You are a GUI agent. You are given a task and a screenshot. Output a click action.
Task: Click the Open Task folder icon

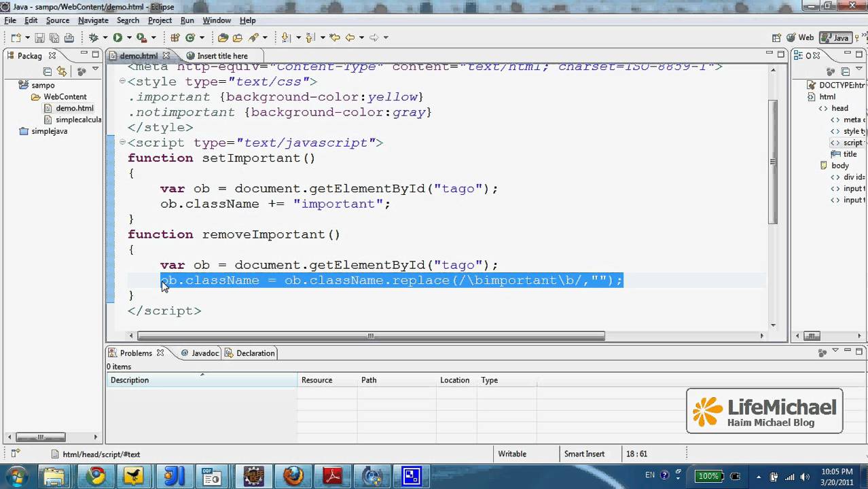pyautogui.click(x=238, y=38)
